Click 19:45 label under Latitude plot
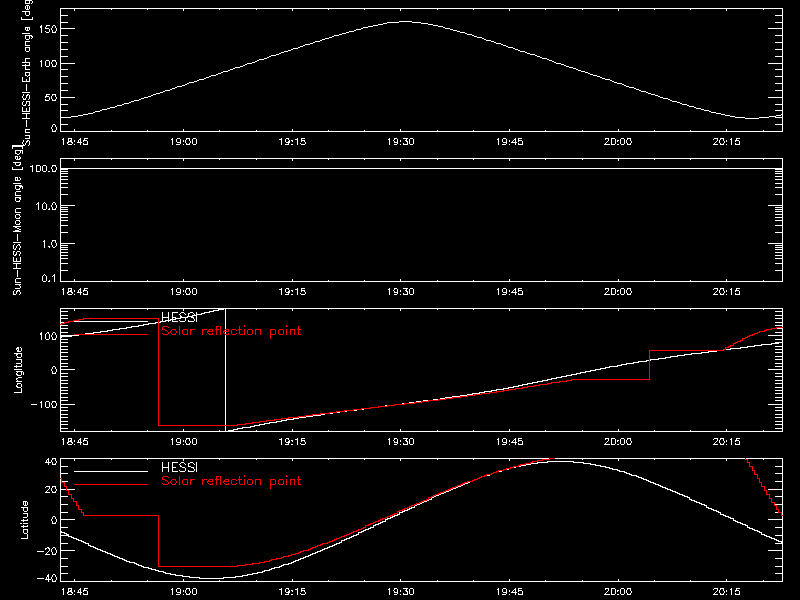Image resolution: width=800 pixels, height=600 pixels. pos(510,592)
